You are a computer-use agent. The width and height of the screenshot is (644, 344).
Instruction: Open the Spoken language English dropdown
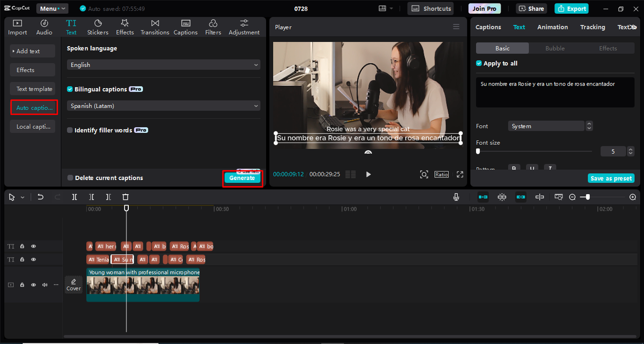164,65
